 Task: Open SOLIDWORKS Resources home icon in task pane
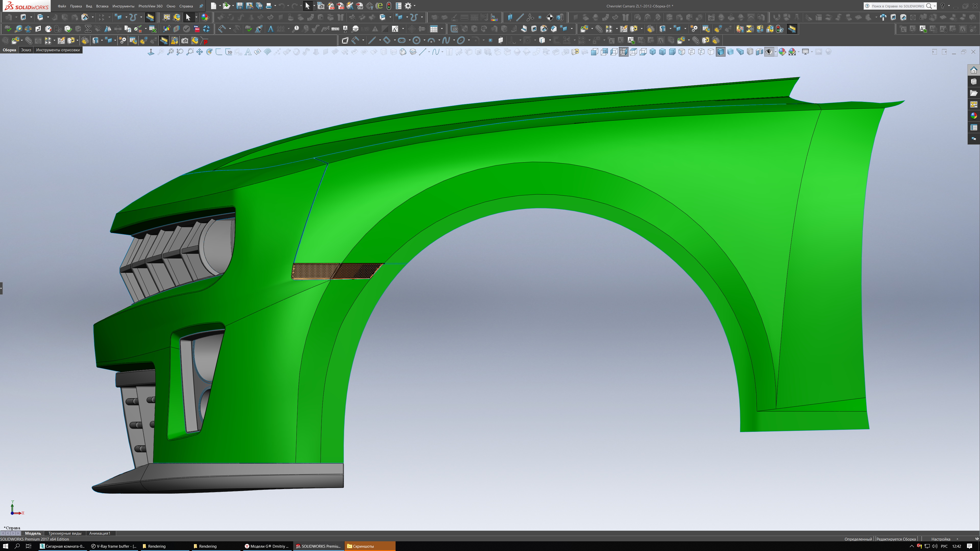click(x=974, y=70)
